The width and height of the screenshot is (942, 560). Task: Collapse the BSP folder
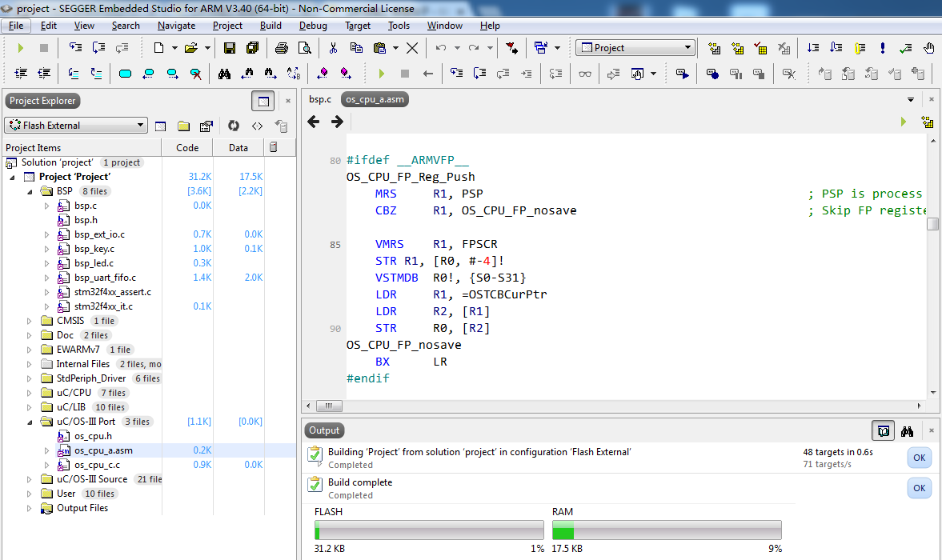pos(30,191)
